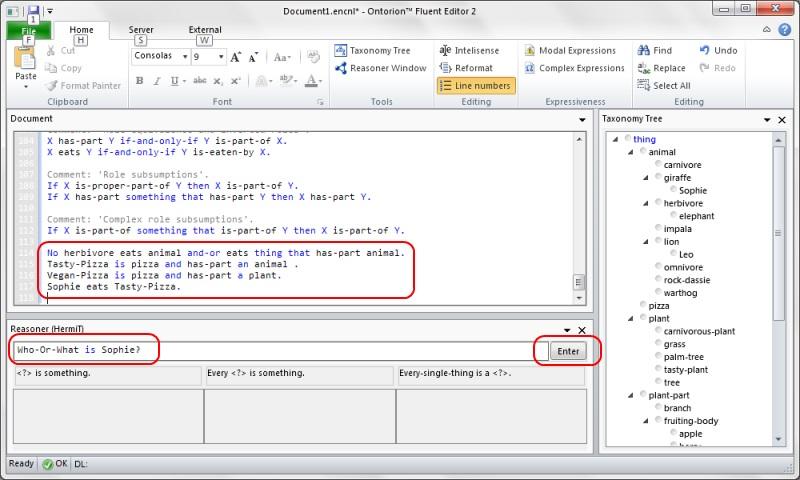
Task: Open Modal Expressions
Action: pos(570,50)
